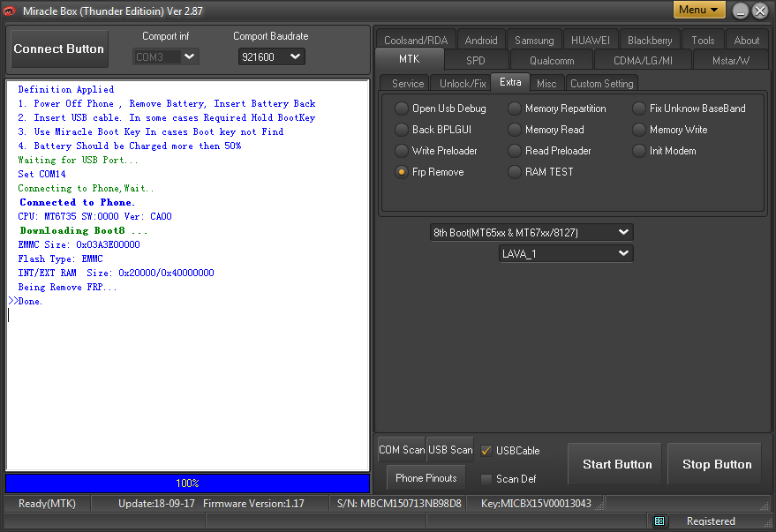Open the Tools tab
Screen dimensions: 776x532
point(703,40)
